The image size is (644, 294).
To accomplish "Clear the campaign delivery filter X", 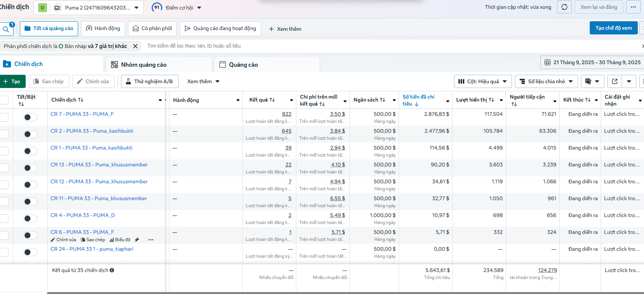I will point(135,46).
